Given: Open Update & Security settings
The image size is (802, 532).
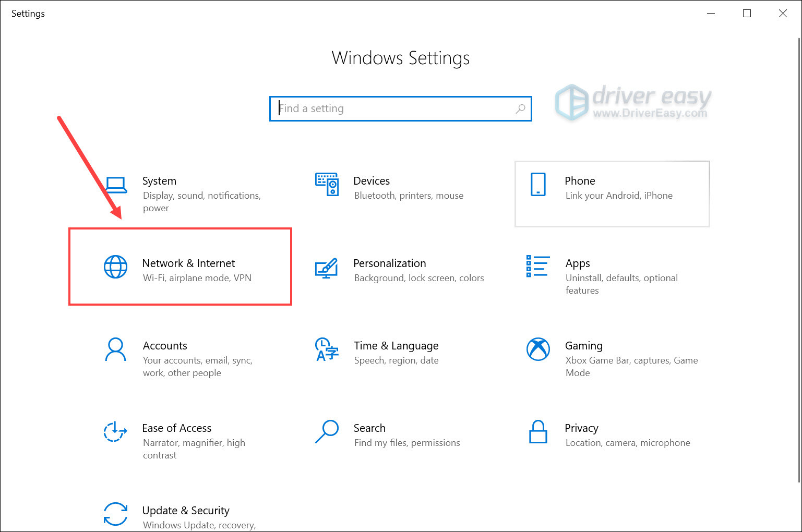Looking at the screenshot, I should pos(116,514).
